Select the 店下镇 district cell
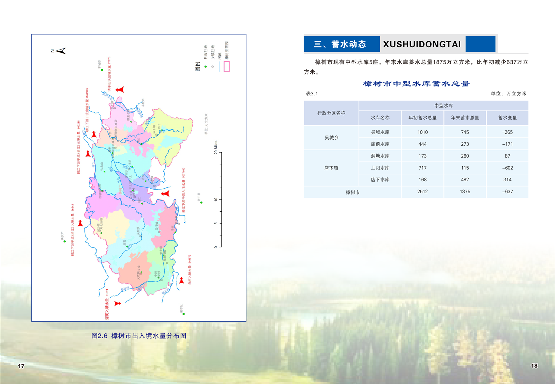The width and height of the screenshot is (555, 392). 331,168
